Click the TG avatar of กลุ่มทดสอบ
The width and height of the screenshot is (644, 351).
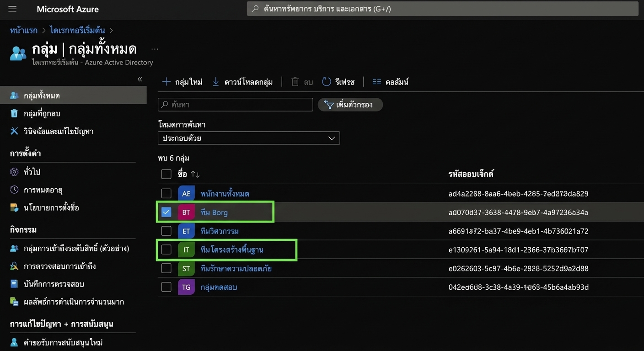click(186, 287)
